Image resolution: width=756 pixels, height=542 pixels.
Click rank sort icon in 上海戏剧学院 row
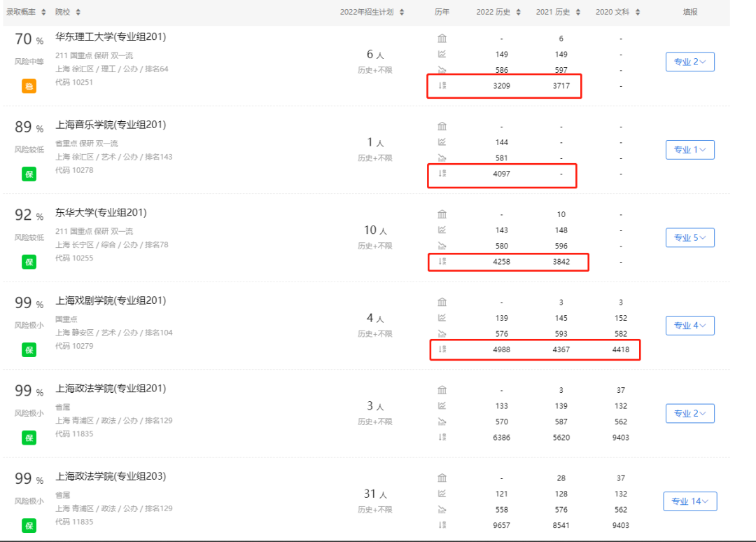pos(442,349)
